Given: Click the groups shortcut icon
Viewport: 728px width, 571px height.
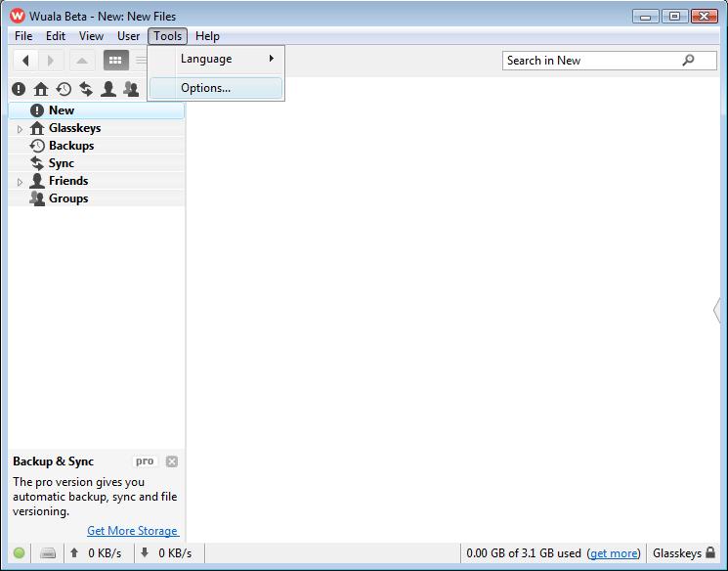Looking at the screenshot, I should [131, 89].
